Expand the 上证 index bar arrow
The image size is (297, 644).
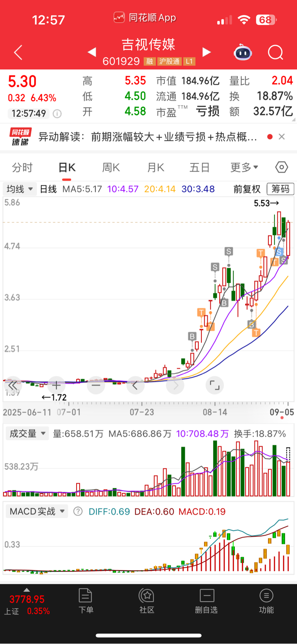[x=27, y=590]
